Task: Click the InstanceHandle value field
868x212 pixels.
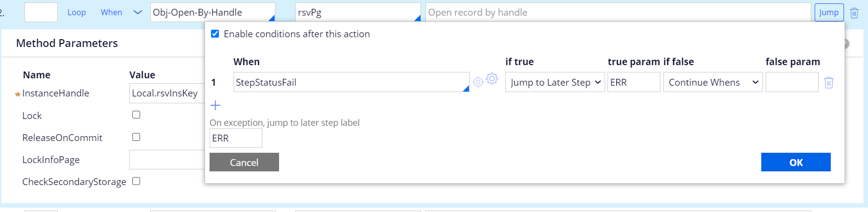Action: coord(166,94)
